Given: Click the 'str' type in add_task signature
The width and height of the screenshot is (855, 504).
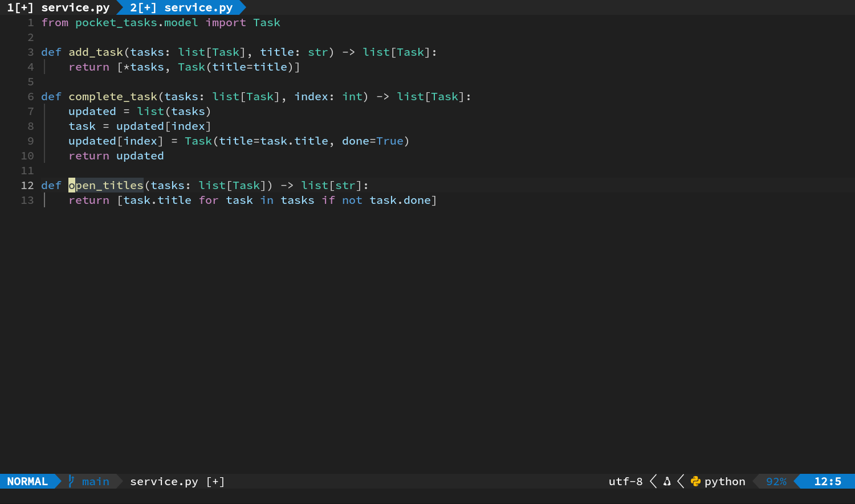Looking at the screenshot, I should (x=318, y=52).
